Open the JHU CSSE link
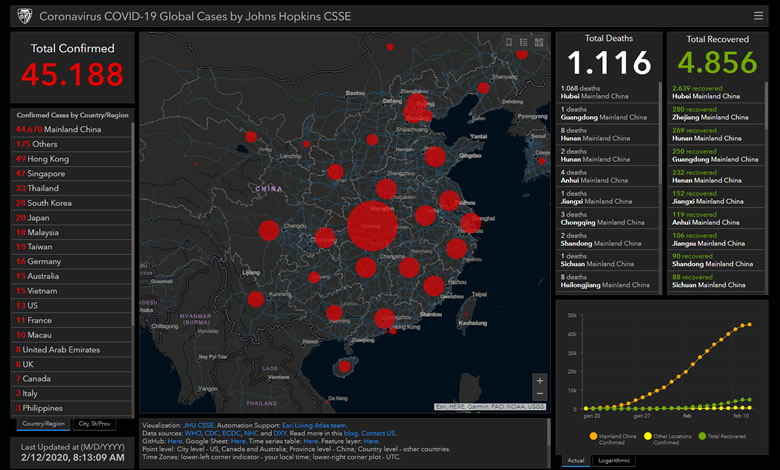 [x=198, y=424]
